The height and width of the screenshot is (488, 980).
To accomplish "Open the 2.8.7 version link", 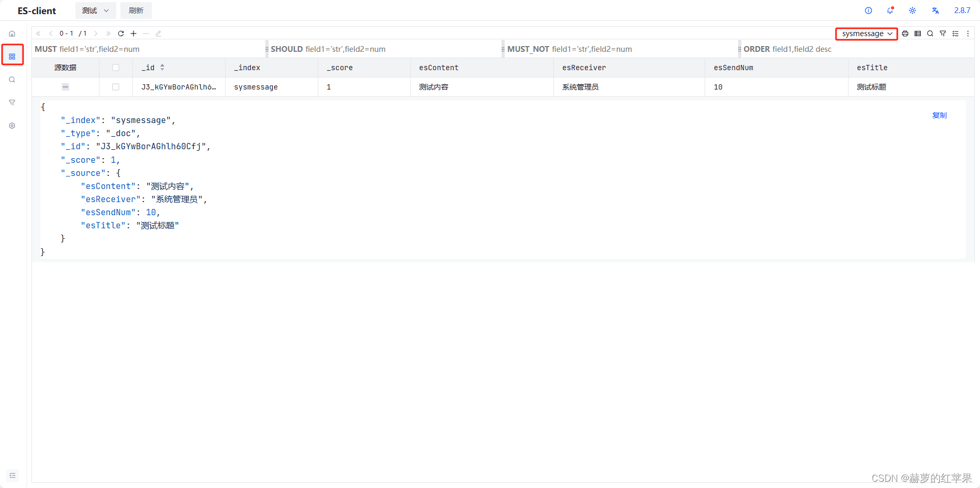I will coord(962,10).
